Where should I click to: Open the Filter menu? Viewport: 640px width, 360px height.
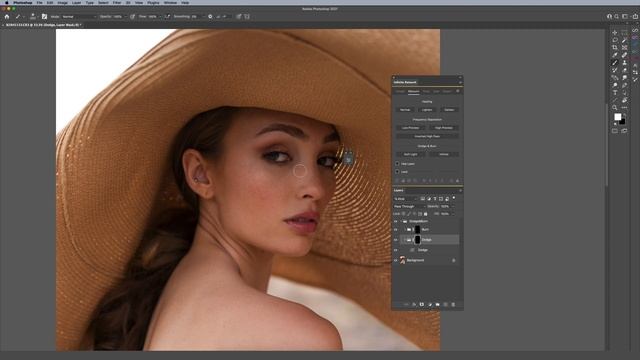(x=117, y=2)
